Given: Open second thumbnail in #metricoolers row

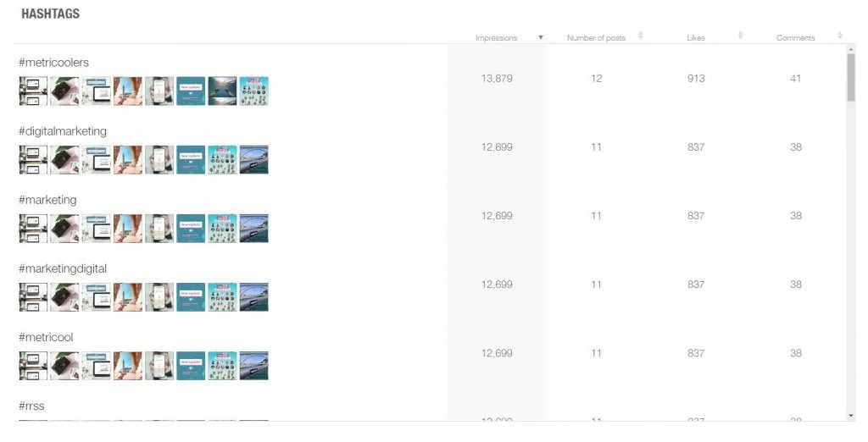Looking at the screenshot, I should [64, 91].
